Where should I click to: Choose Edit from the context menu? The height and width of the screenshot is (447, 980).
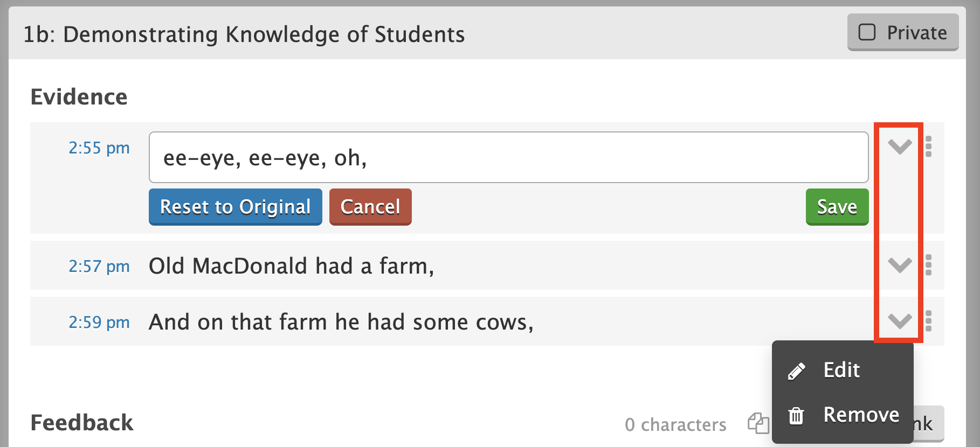[843, 371]
